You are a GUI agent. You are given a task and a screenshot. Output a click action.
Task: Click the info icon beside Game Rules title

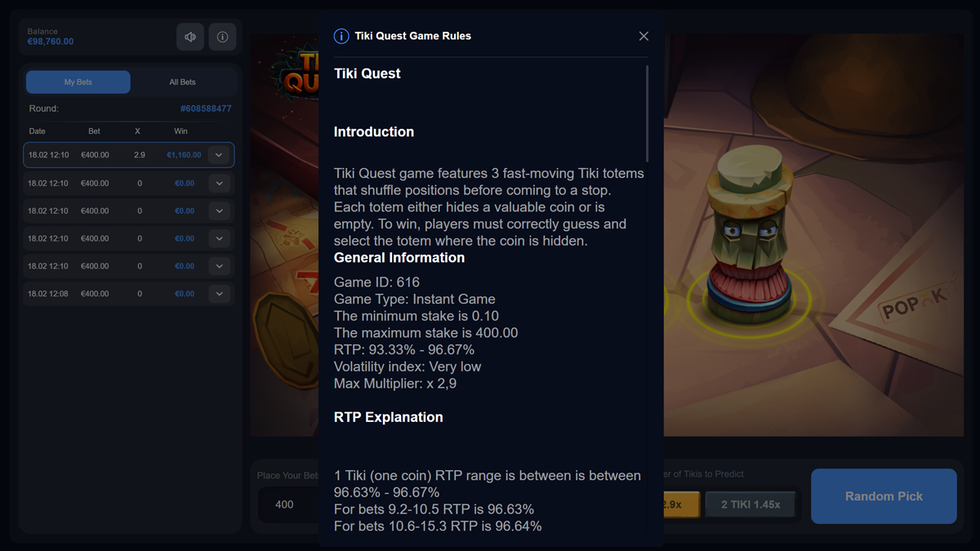341,36
